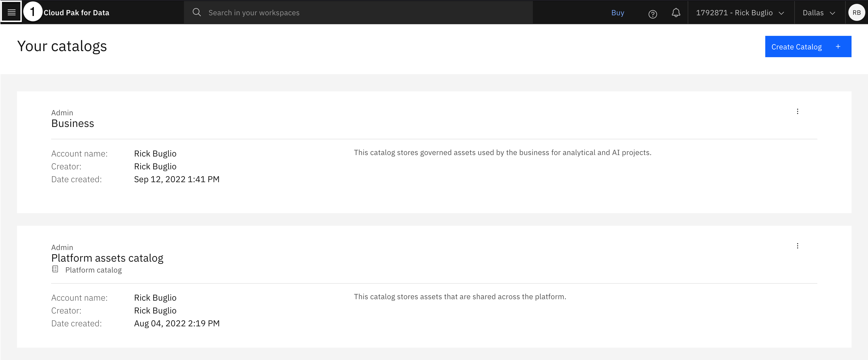The image size is (868, 360).
Task: Click the step 1 callout badge
Action: 32,12
